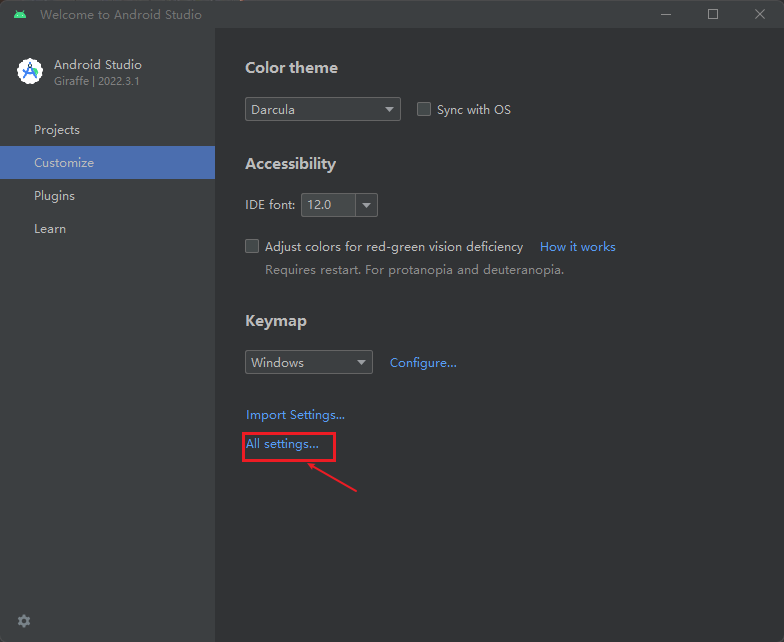This screenshot has height=642, width=784.
Task: Maximize the Welcome window
Action: point(713,14)
